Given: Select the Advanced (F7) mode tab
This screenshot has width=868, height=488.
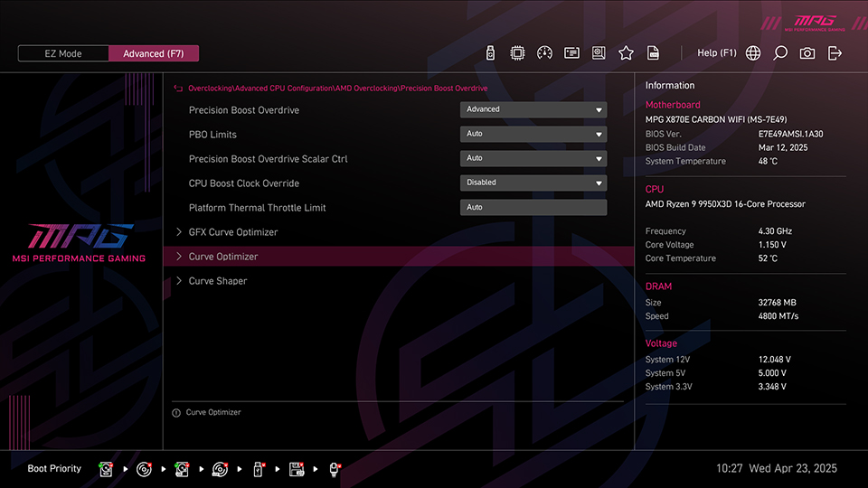Looking at the screenshot, I should [x=154, y=53].
